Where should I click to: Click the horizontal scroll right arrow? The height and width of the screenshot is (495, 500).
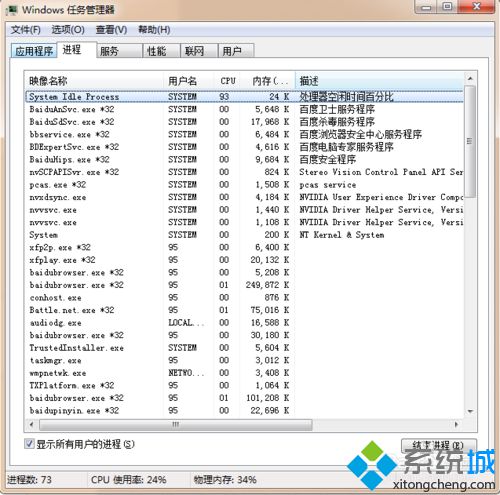[456, 424]
